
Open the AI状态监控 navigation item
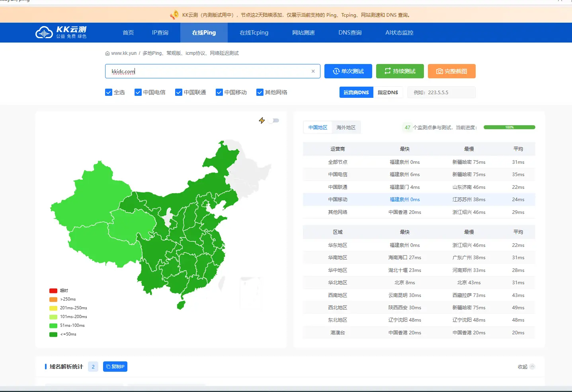(x=399, y=33)
